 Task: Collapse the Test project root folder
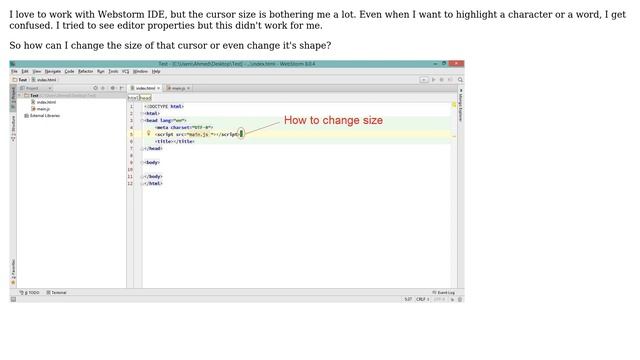coord(19,96)
